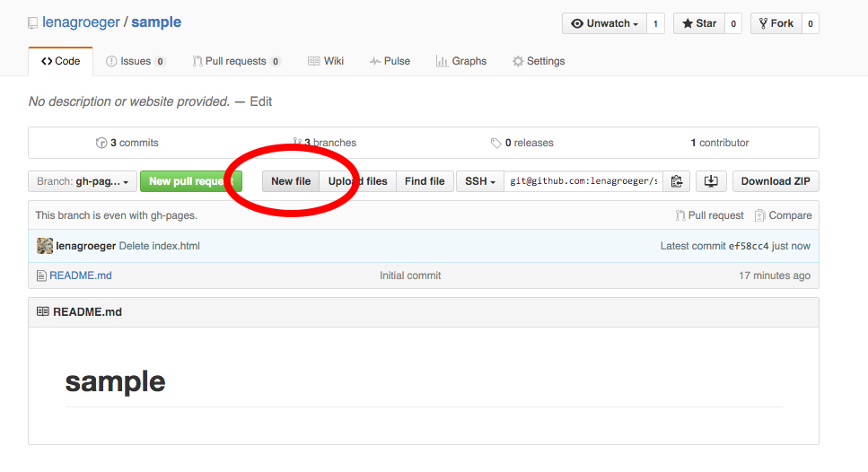Click the Upload files button
This screenshot has width=868, height=472.
(x=357, y=181)
